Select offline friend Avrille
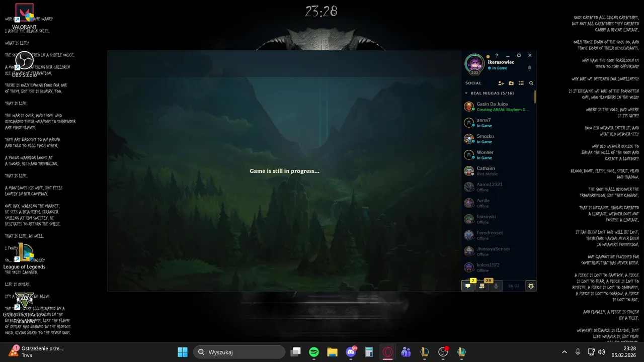 [x=498, y=203]
